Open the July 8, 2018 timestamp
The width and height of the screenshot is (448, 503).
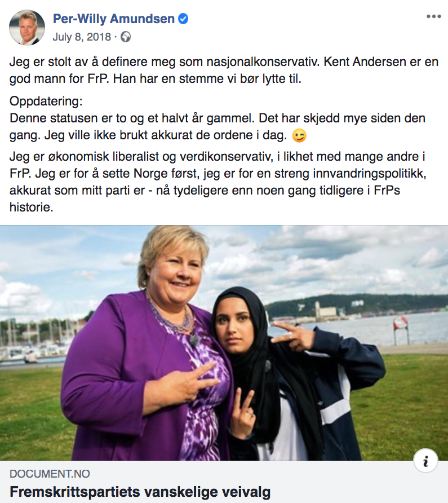[82, 37]
